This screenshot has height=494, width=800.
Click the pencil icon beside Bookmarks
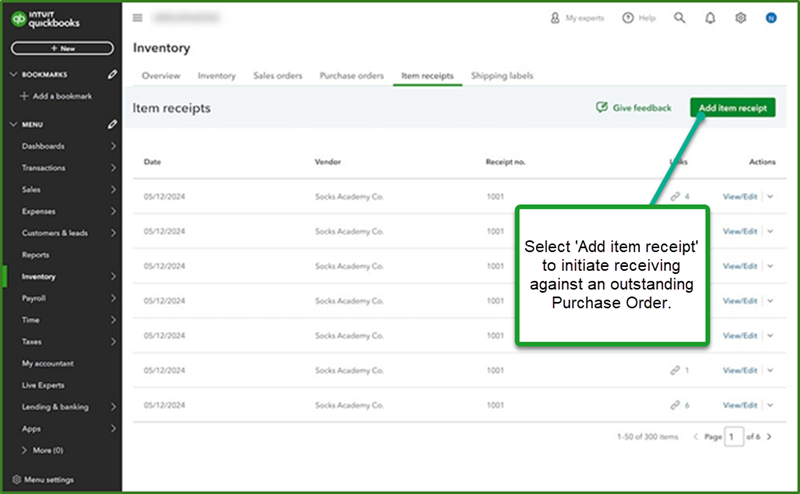[x=112, y=75]
